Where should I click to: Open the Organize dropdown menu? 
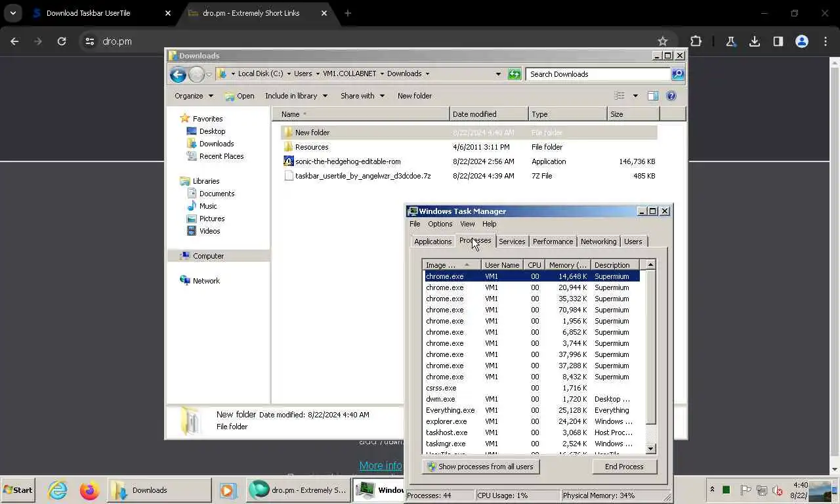click(x=194, y=96)
